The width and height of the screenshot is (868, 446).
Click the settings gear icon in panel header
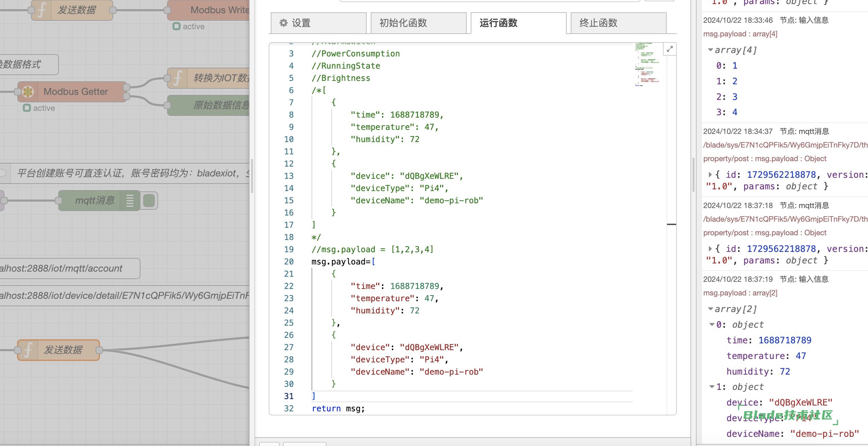point(283,23)
